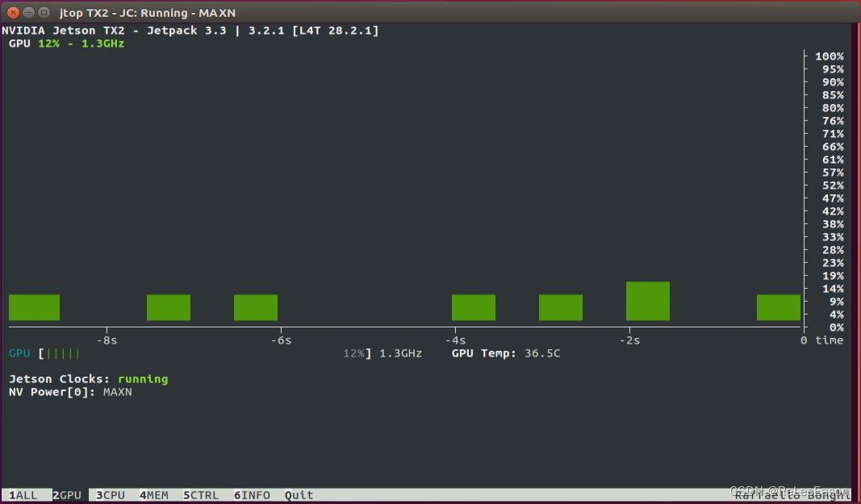861x504 pixels.
Task: Click the GPU Temp '36.5C' value
Action: [x=542, y=353]
